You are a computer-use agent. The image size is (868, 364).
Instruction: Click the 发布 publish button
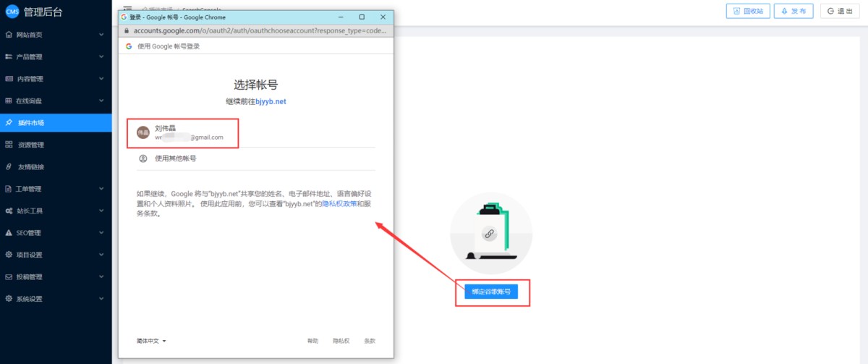[793, 11]
